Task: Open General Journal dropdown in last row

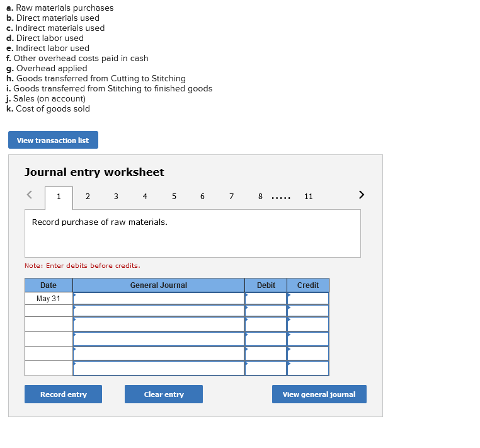Action: (159, 369)
